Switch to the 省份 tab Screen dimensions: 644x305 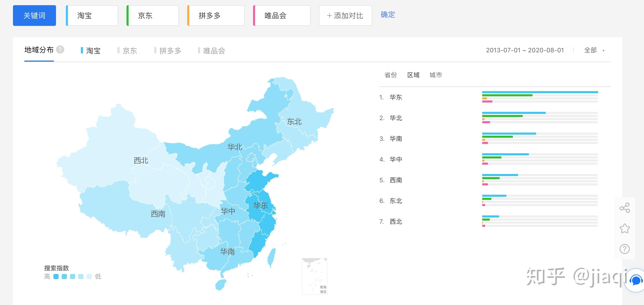(391, 75)
